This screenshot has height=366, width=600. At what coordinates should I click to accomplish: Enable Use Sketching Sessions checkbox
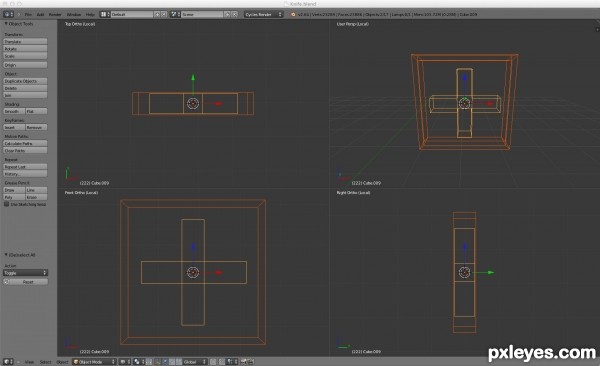point(7,204)
